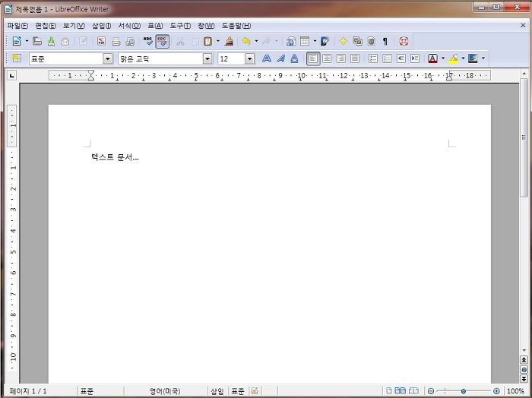Open a file via the Open folder icon

click(37, 41)
